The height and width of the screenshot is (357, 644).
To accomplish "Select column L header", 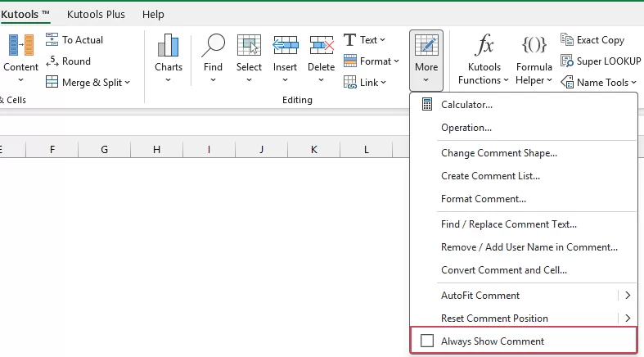I will tap(367, 150).
